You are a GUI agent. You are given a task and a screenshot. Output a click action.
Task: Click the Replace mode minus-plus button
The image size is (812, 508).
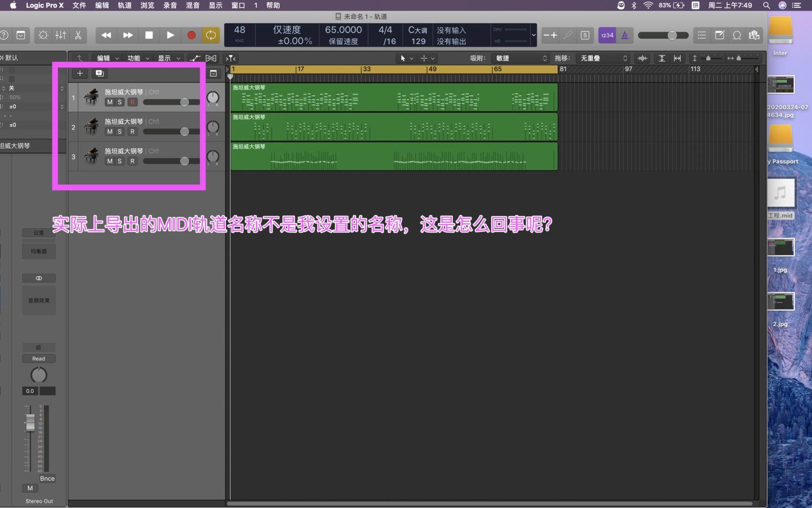pos(550,35)
